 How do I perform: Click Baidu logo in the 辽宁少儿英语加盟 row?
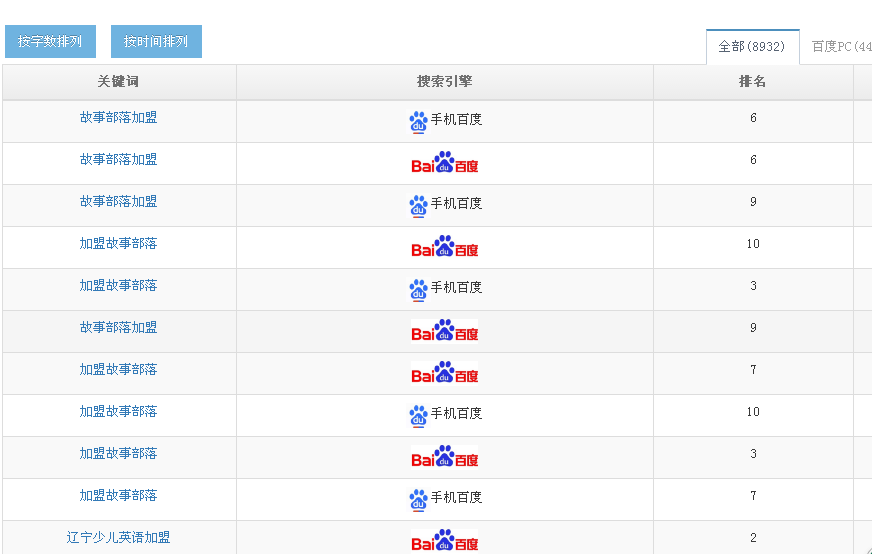445,540
